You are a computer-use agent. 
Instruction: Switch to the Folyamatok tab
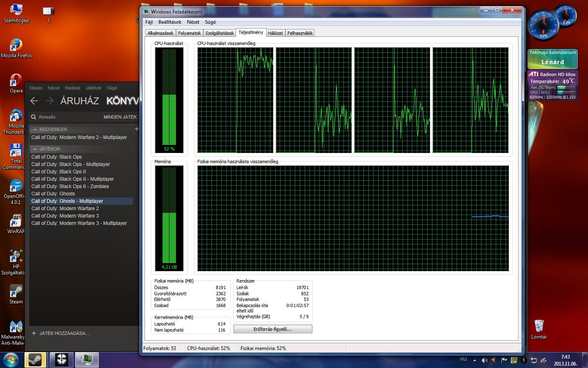189,33
